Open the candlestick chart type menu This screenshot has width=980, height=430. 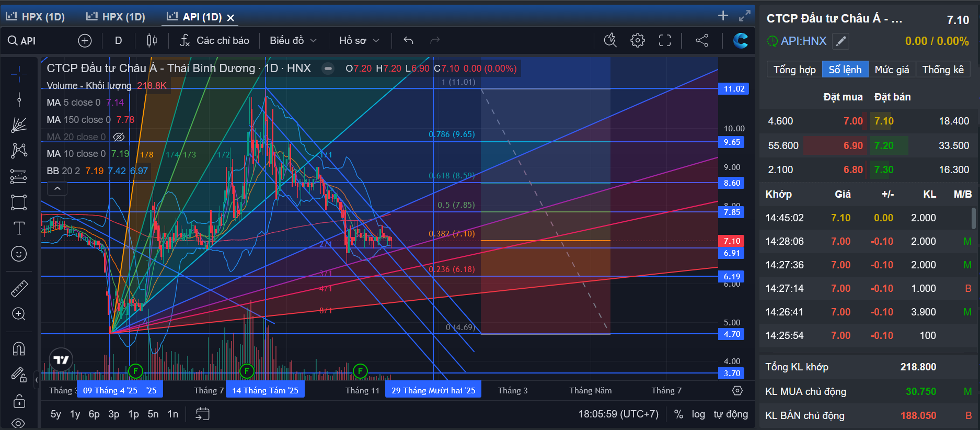click(152, 41)
